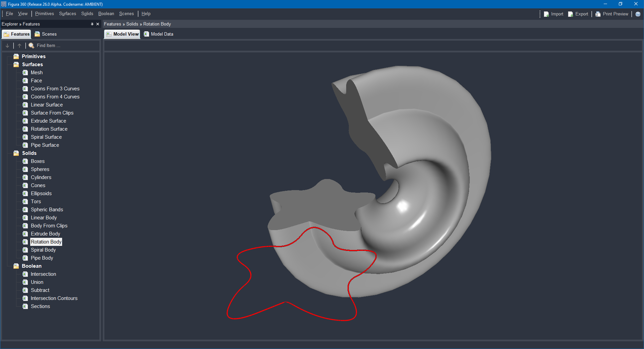Screen dimensions: 644x349
Task: Select Ellipsoids in the tree
Action: click(x=41, y=193)
